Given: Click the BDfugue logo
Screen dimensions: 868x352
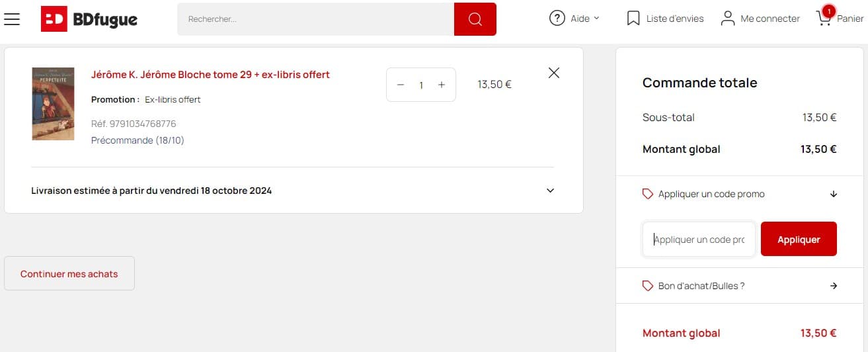Looking at the screenshot, I should pos(89,19).
